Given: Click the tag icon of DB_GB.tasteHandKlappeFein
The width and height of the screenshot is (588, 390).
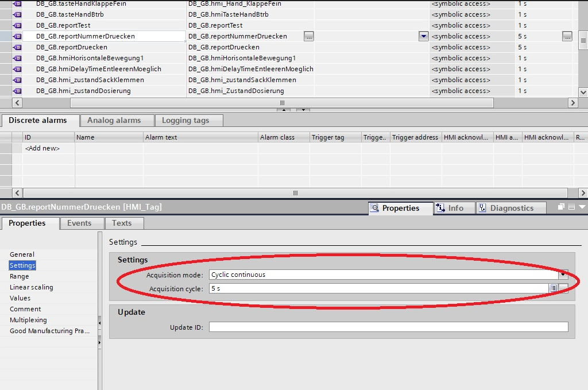Looking at the screenshot, I should [x=17, y=4].
